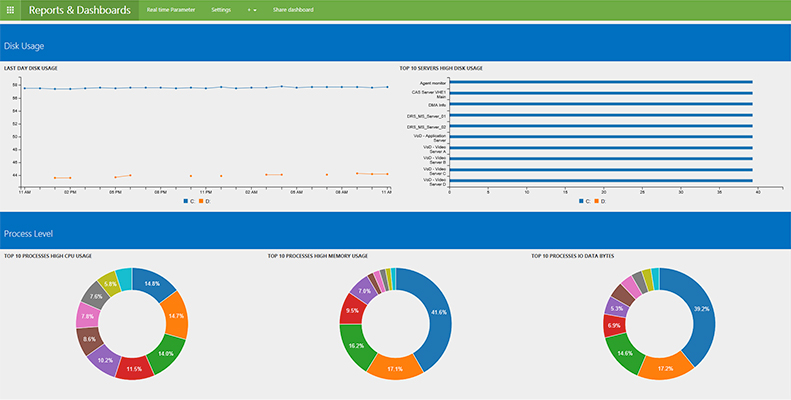This screenshot has width=791, height=400.
Task: Click the 14.8% blue CPU usage slice
Action: pos(154,283)
